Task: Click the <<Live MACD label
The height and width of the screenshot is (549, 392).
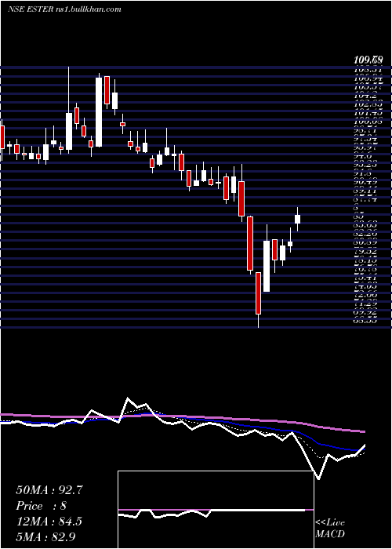Action: tap(330, 528)
